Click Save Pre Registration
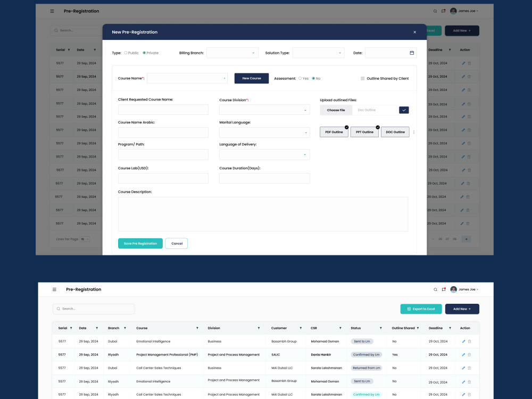The image size is (532, 399). click(140, 243)
